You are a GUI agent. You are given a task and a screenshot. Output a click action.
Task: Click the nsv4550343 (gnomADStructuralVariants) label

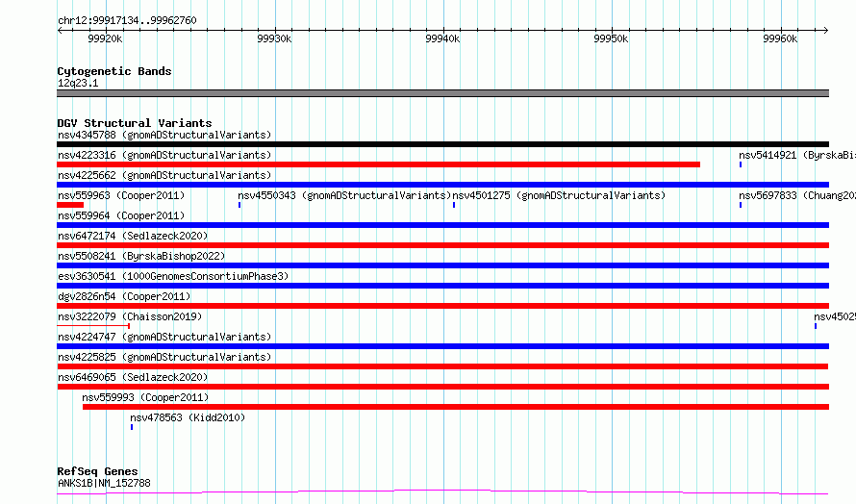(x=344, y=195)
